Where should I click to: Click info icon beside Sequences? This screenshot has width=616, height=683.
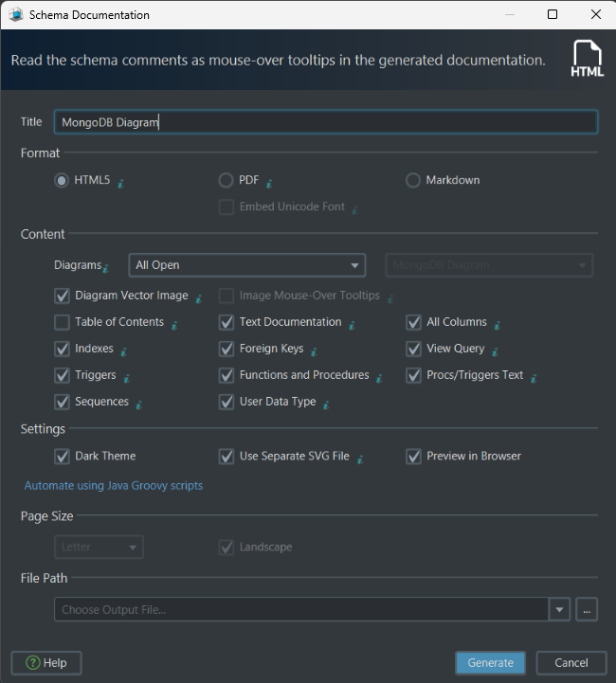[139, 404]
